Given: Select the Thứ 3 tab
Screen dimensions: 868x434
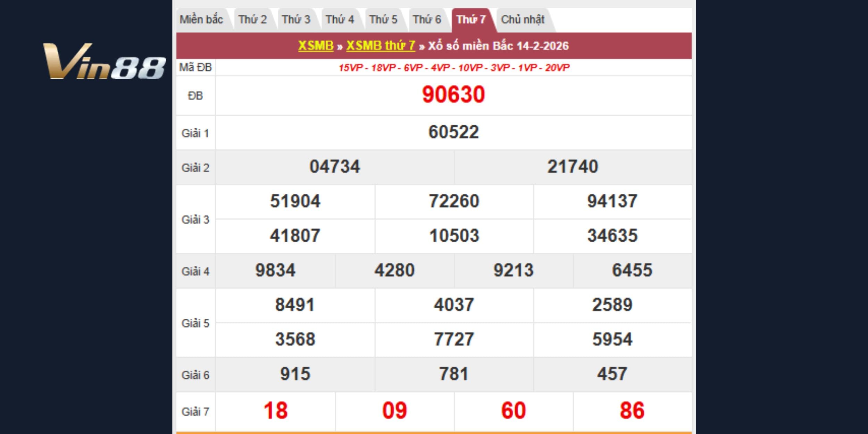Looking at the screenshot, I should click(x=296, y=20).
